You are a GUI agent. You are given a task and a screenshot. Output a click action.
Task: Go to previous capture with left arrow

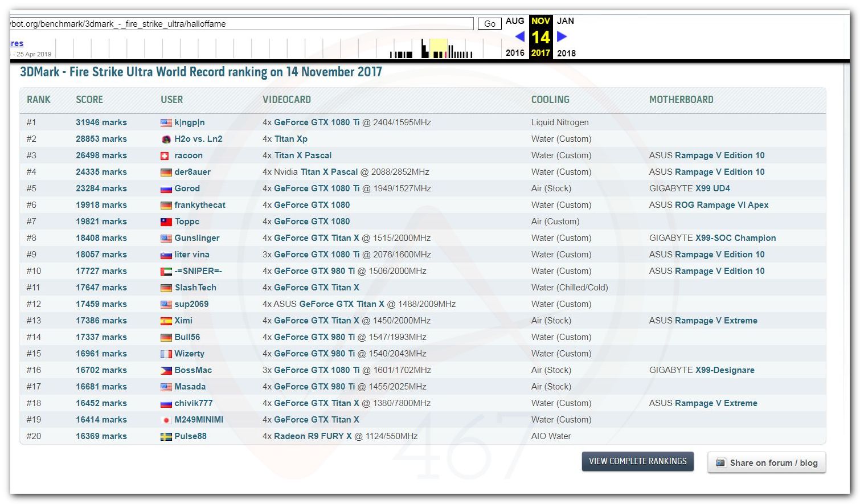519,36
